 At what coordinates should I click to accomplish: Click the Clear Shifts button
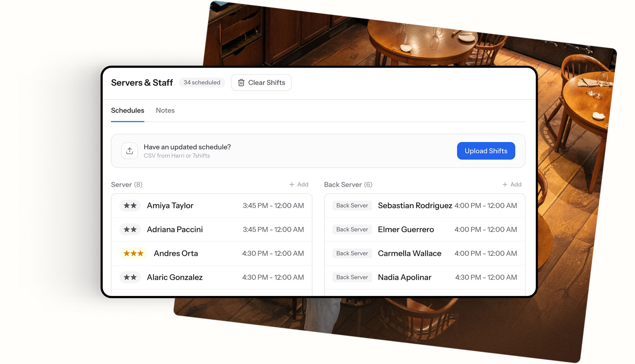pos(261,82)
